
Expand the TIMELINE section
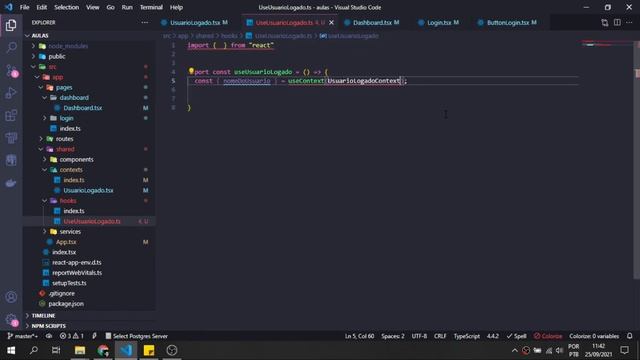pyautogui.click(x=90, y=316)
